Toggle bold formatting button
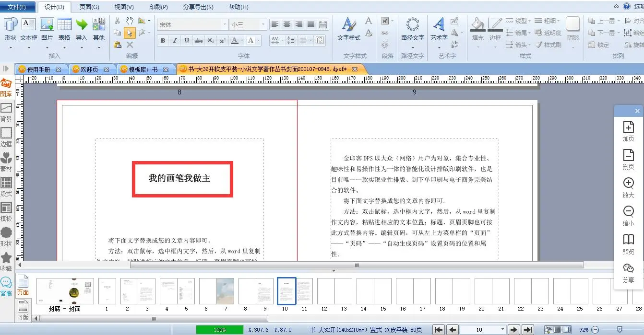This screenshot has height=335, width=644. [x=163, y=41]
